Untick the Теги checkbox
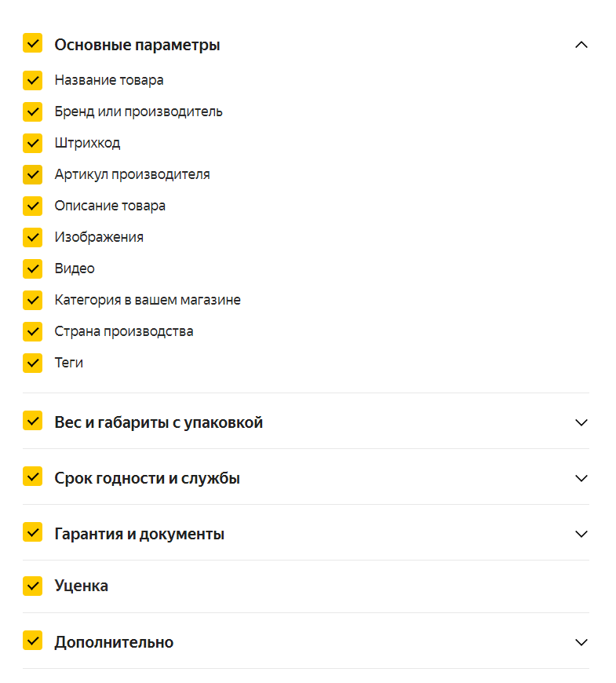This screenshot has height=683, width=616. coord(32,363)
